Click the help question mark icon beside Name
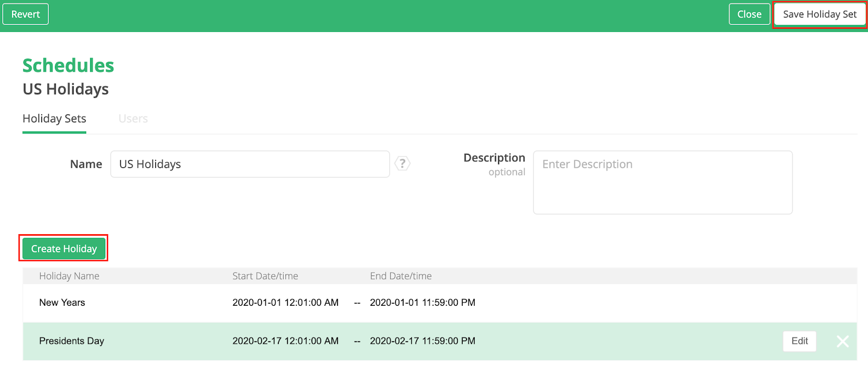 (x=402, y=163)
